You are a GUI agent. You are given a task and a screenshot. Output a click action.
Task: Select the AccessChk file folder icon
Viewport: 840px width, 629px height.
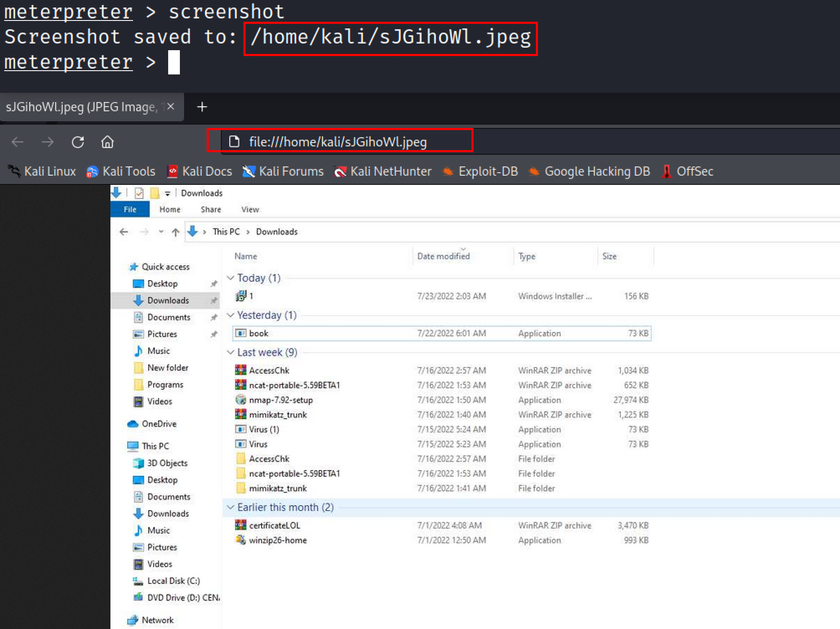point(241,459)
